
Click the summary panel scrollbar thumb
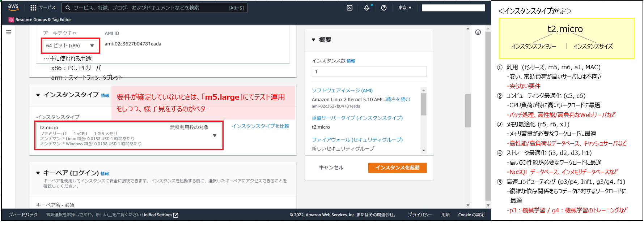(424, 104)
